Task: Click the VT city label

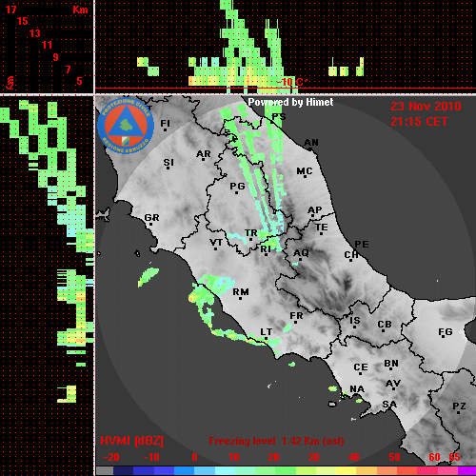Action: tap(216, 243)
